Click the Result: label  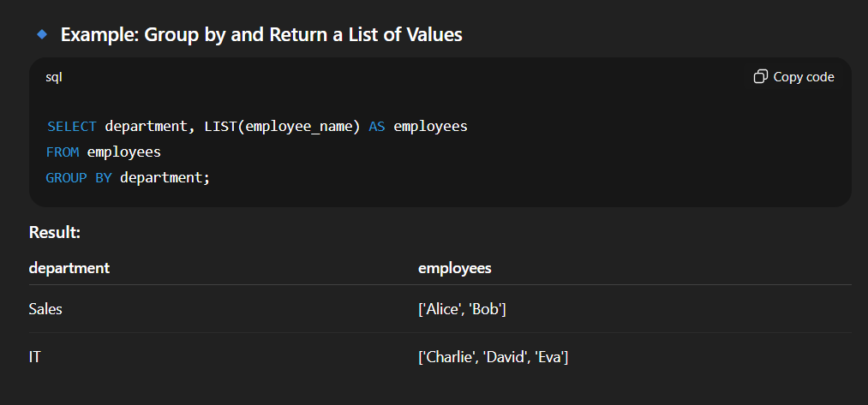pyautogui.click(x=55, y=232)
